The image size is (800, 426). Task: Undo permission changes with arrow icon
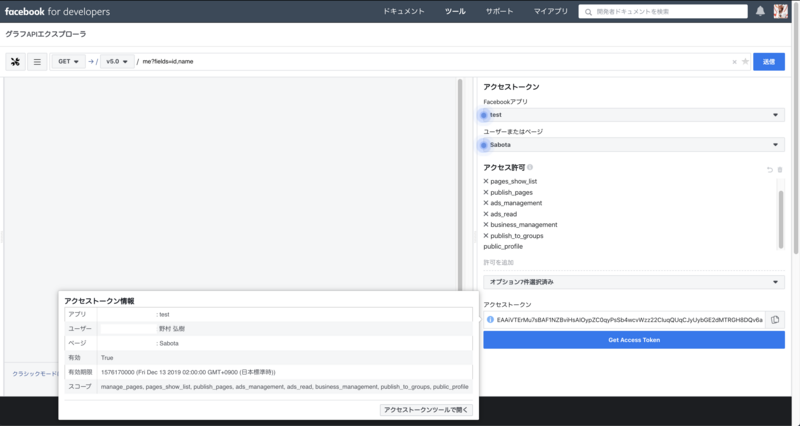(769, 170)
